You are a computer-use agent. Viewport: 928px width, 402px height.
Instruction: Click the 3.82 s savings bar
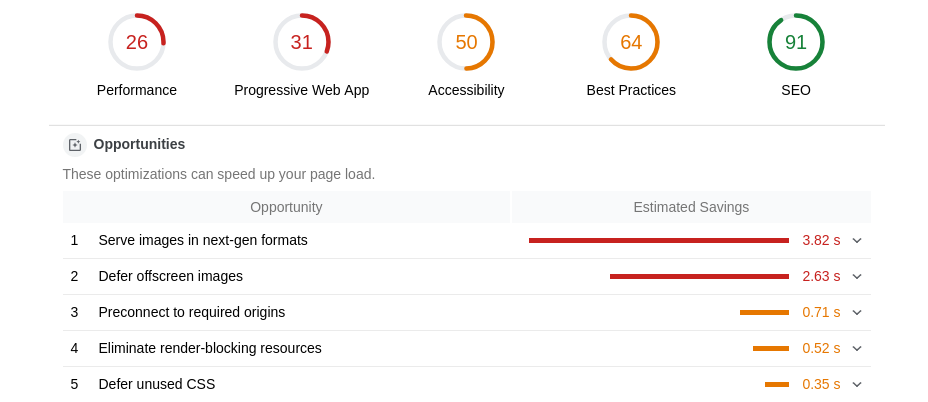pos(659,240)
